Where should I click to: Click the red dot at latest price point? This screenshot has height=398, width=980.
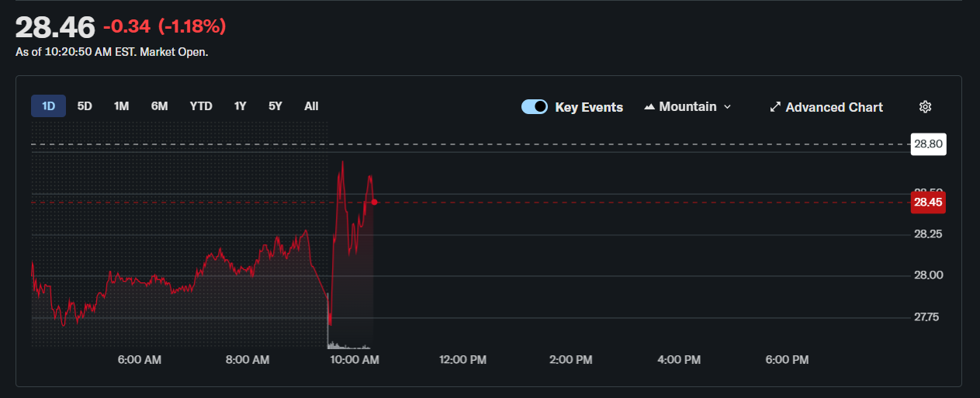coord(374,202)
